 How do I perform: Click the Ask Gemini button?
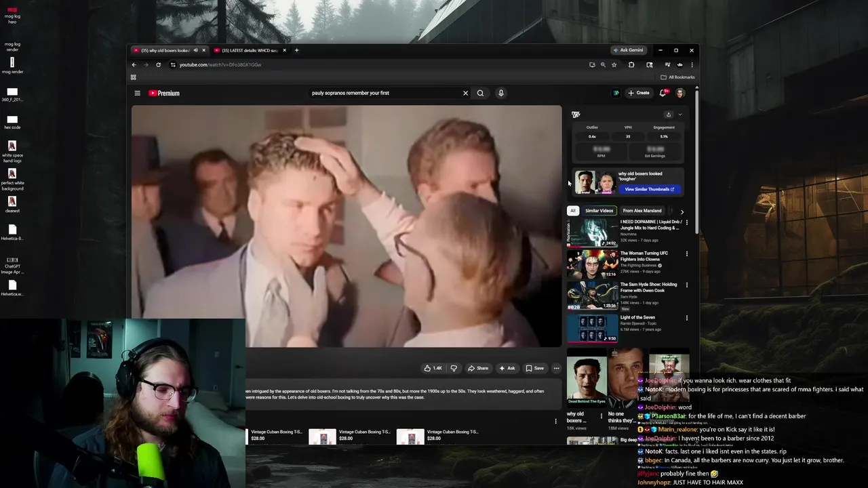(x=627, y=50)
